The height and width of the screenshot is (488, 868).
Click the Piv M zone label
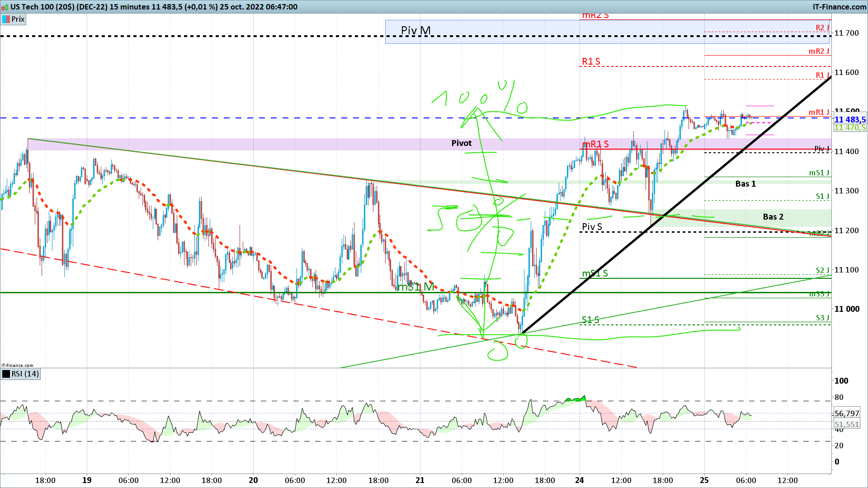[x=415, y=31]
